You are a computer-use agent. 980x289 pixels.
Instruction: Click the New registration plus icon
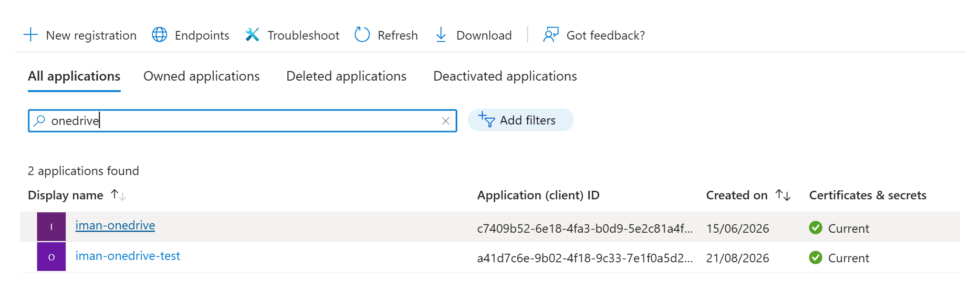31,35
